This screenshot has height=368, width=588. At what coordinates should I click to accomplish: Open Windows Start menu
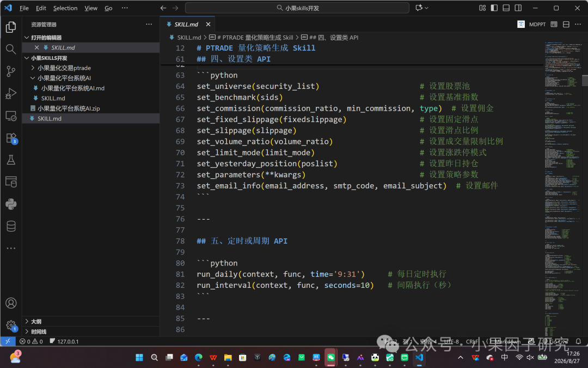139,357
